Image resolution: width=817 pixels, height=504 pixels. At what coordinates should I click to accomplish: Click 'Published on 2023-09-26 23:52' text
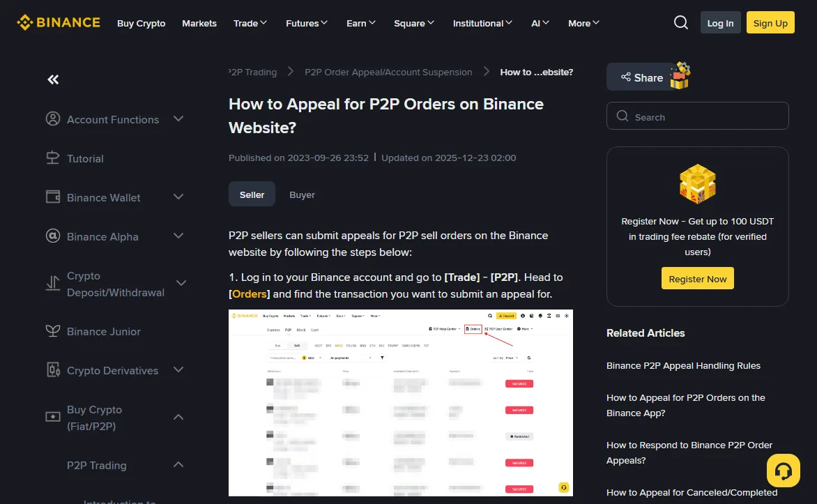298,158
